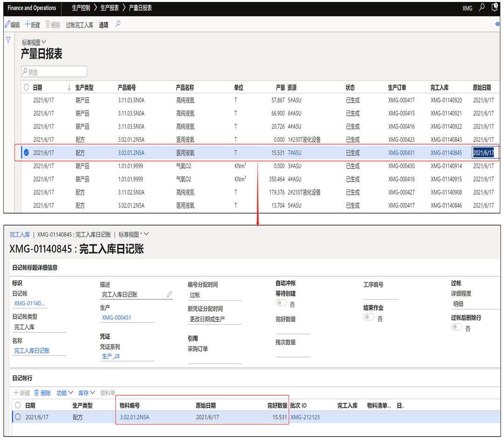This screenshot has height=442, width=504.
Task: Click the 删除 trash icon in 日记帐行 toolbar
Action: 42,393
